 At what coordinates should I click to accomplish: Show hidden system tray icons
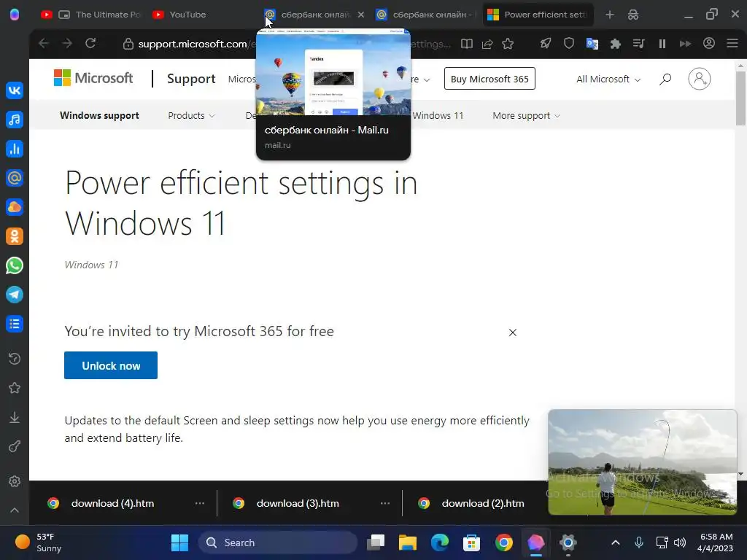click(616, 542)
